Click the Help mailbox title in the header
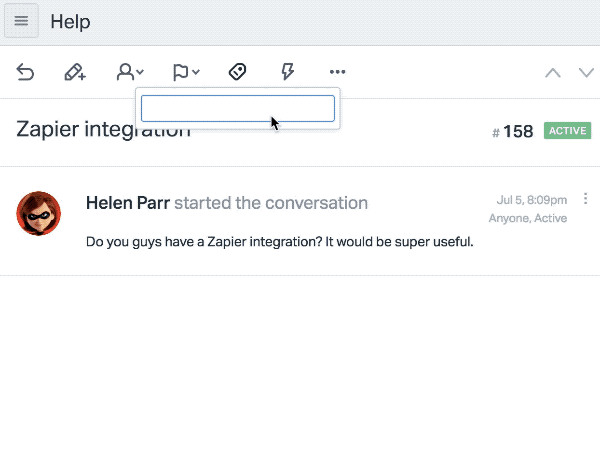 pos(70,21)
